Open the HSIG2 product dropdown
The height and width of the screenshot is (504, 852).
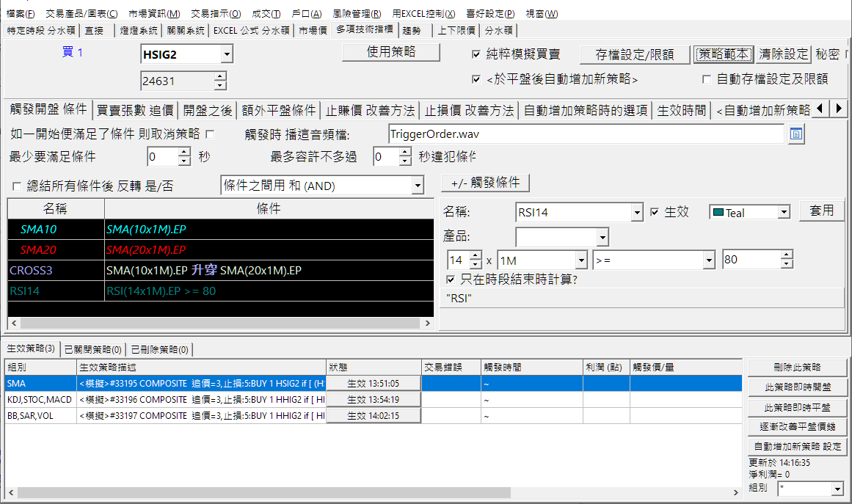[227, 54]
